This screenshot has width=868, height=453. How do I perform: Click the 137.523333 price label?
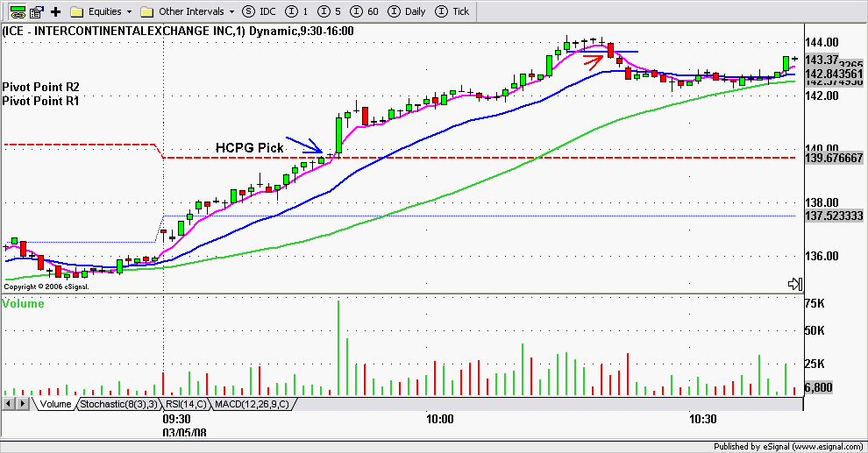coord(834,216)
